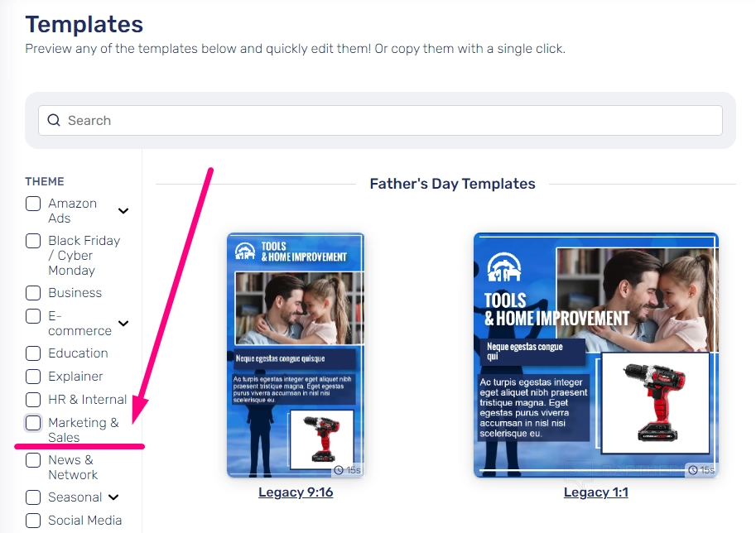756x533 pixels.
Task: Preview the Legacy 1:1 template thumbnail
Action: [596, 355]
